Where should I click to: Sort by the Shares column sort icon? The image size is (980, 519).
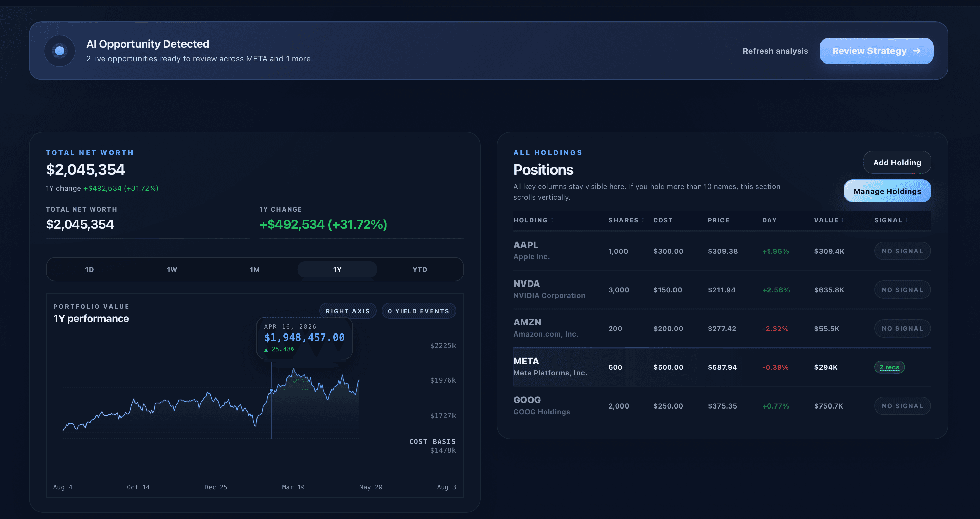pos(643,220)
